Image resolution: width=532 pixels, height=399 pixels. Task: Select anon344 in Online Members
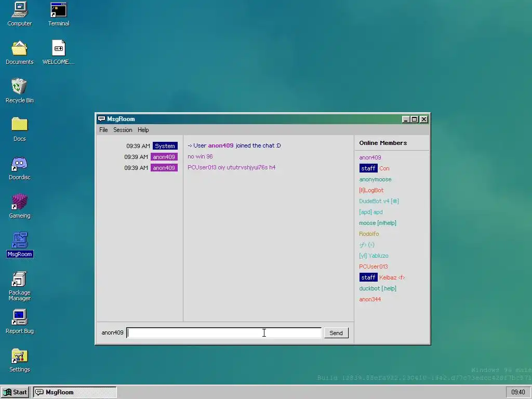pyautogui.click(x=370, y=299)
